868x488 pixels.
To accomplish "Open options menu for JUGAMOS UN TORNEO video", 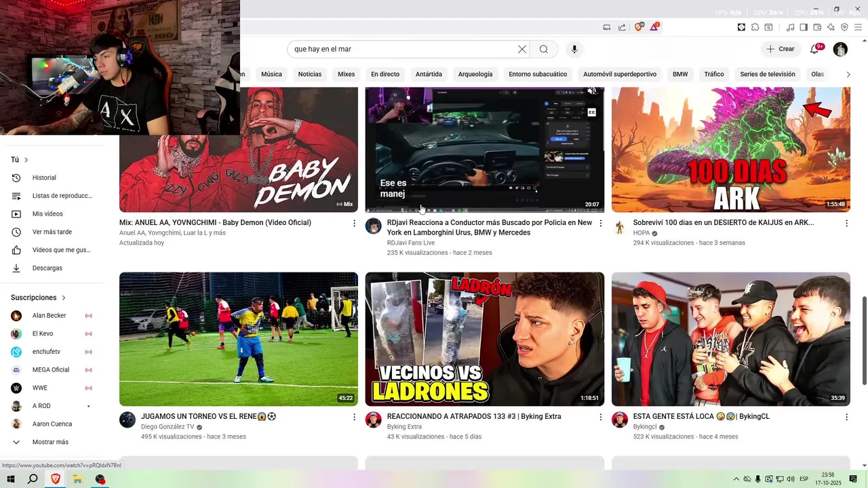I will click(x=354, y=417).
